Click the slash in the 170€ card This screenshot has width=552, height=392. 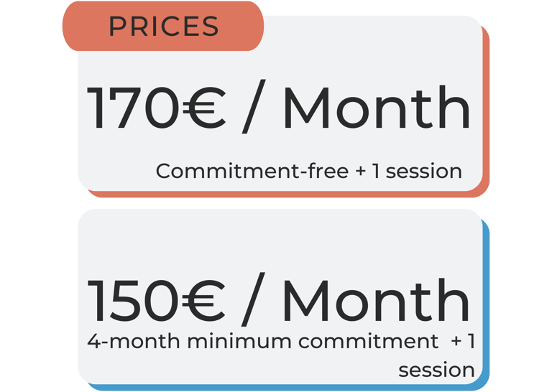click(x=254, y=106)
